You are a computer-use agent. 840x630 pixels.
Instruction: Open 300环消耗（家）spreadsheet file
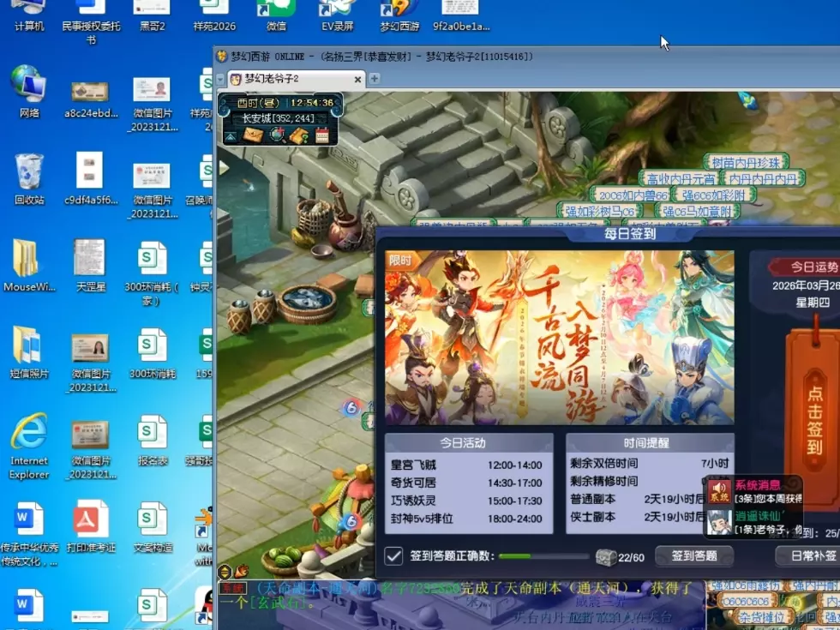tap(153, 273)
